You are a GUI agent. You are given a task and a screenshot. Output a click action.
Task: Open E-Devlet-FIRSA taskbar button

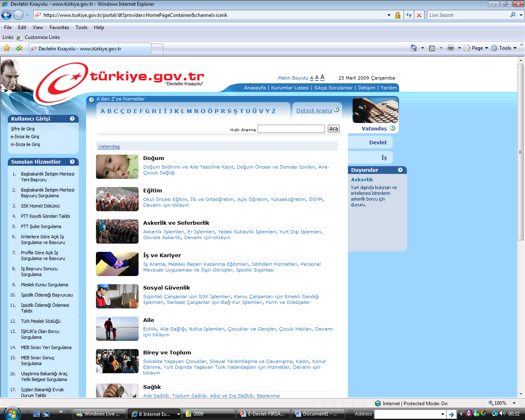click(263, 414)
